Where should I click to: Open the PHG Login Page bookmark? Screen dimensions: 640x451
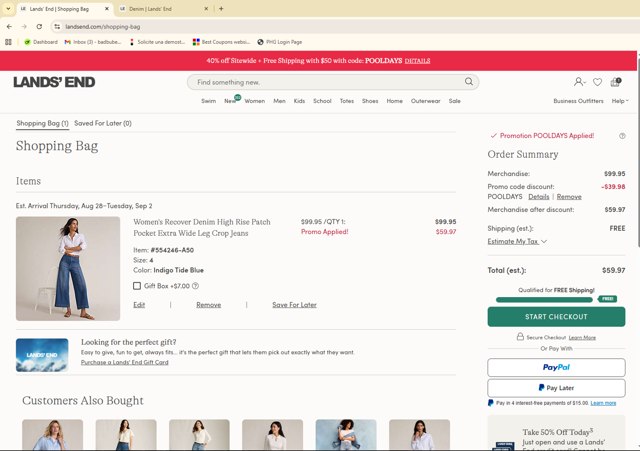pyautogui.click(x=280, y=42)
